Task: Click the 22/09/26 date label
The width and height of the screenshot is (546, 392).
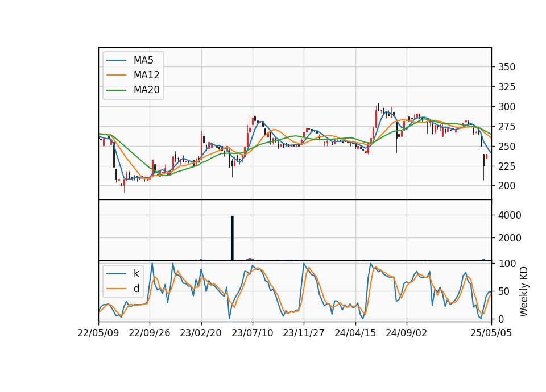Action: click(x=150, y=333)
